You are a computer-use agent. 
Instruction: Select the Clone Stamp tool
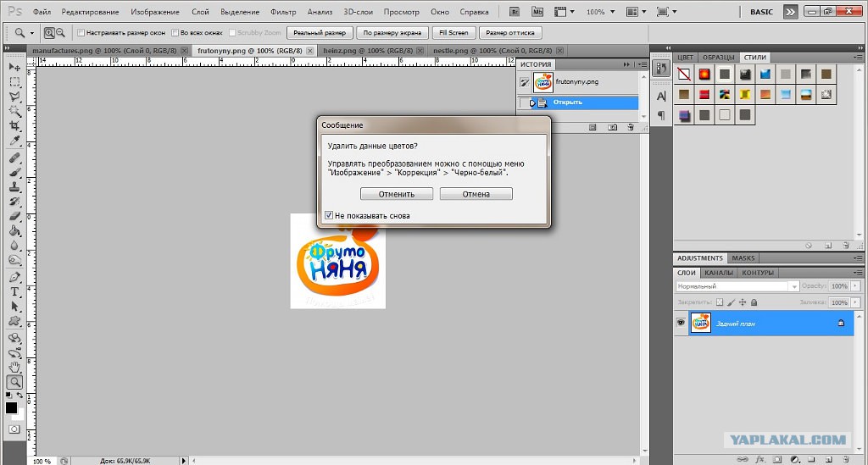14,187
